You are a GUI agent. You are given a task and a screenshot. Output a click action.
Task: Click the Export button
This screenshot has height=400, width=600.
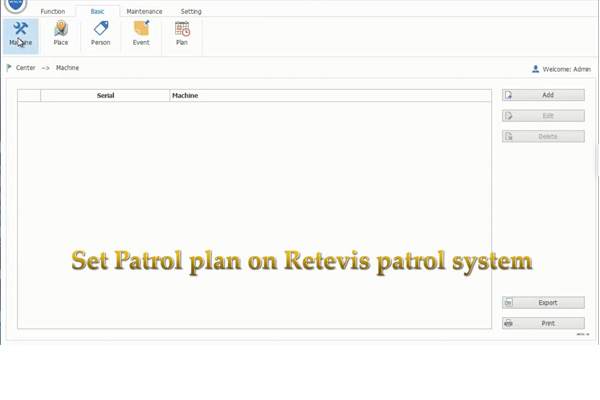click(x=543, y=302)
